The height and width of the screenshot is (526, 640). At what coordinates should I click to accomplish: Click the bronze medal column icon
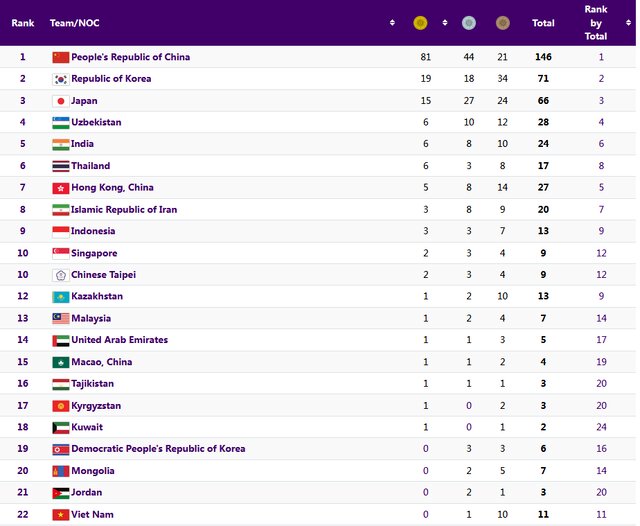(502, 22)
